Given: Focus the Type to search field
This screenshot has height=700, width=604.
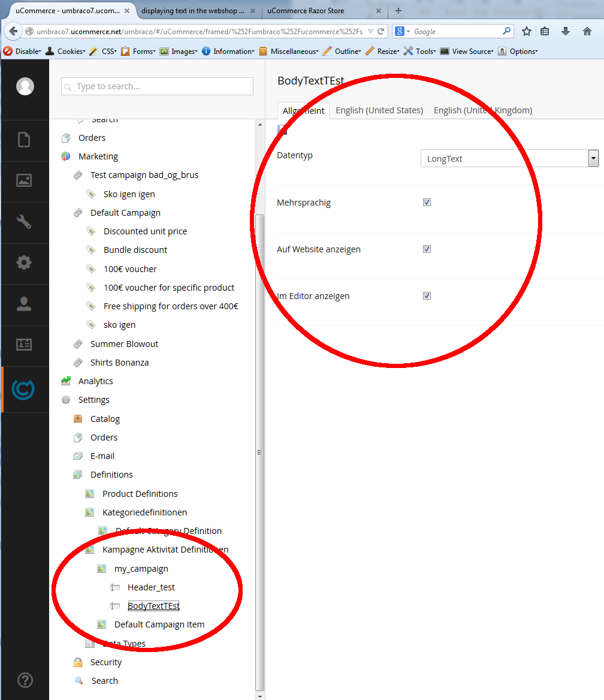Looking at the screenshot, I should (x=157, y=86).
